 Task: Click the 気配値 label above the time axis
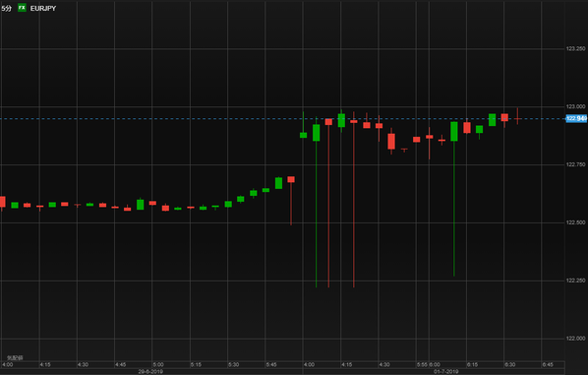(x=15, y=358)
